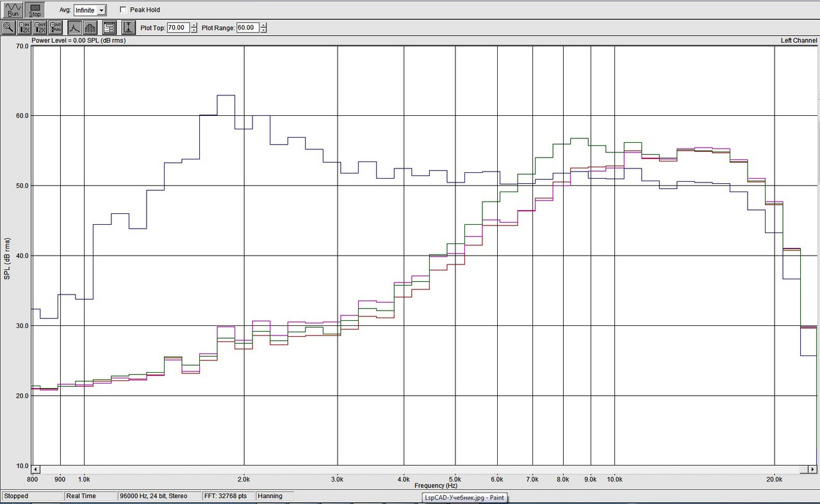Start the analyzer with the Run button
The width and height of the screenshot is (820, 504).
13,10
